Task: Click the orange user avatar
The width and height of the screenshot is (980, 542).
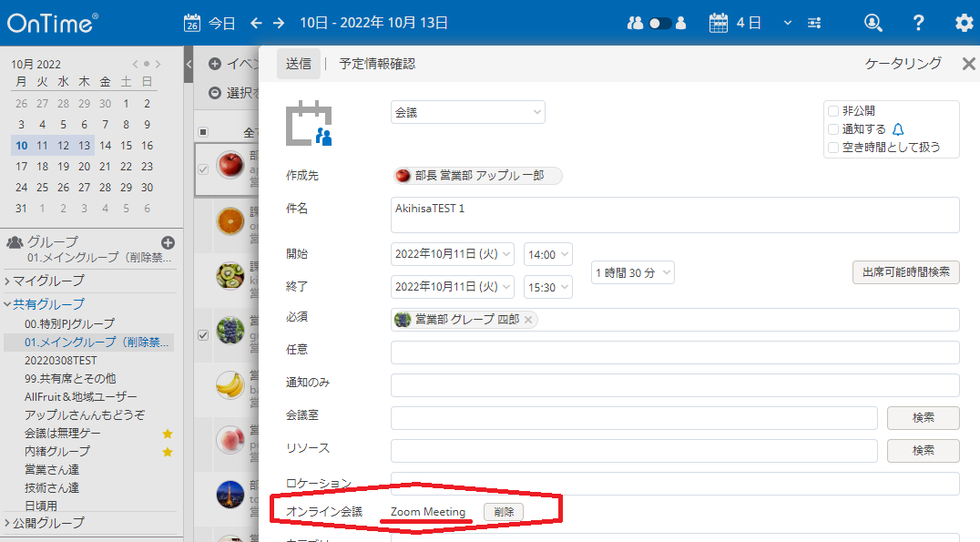Action: click(x=230, y=221)
